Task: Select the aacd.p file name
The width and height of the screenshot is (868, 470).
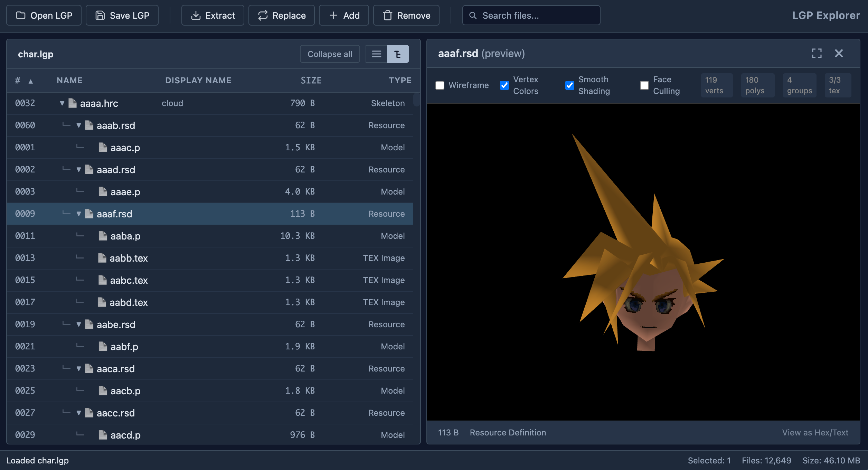Action: point(125,435)
